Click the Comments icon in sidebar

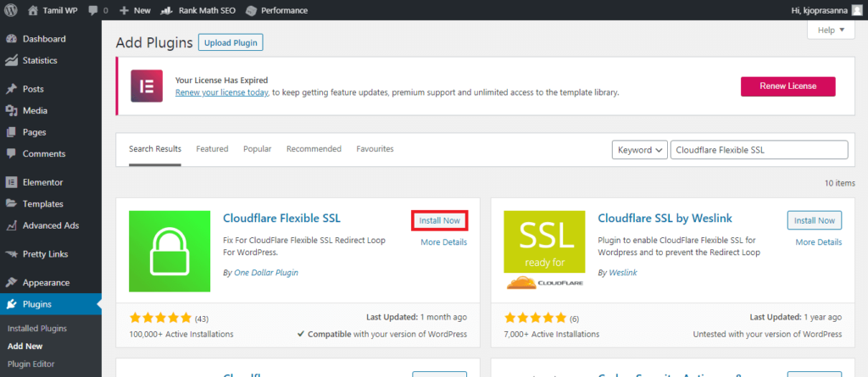click(x=11, y=153)
